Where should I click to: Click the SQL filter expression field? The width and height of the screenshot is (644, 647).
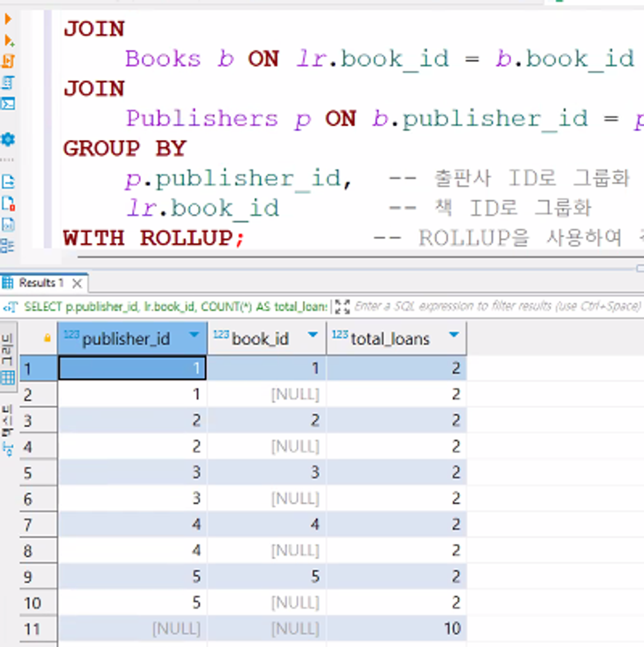[x=496, y=307]
